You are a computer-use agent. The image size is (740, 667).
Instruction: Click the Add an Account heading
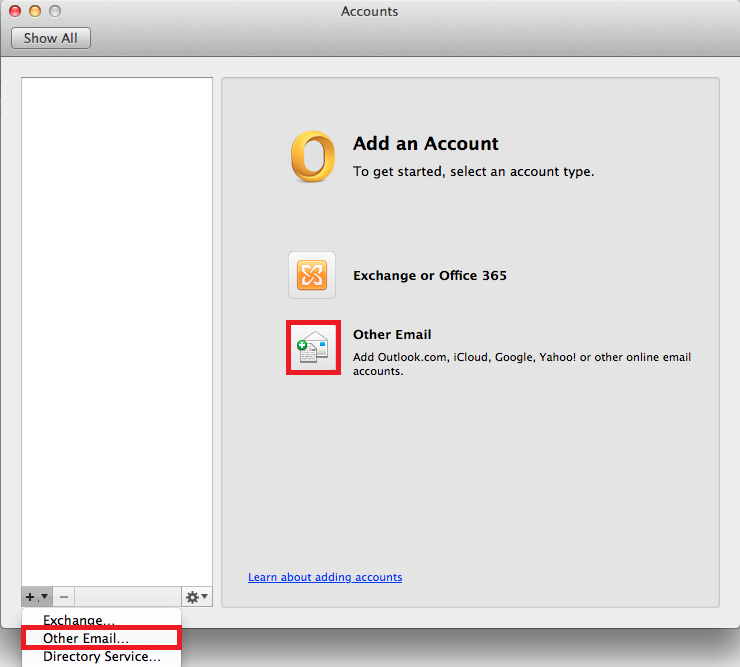[x=425, y=144]
